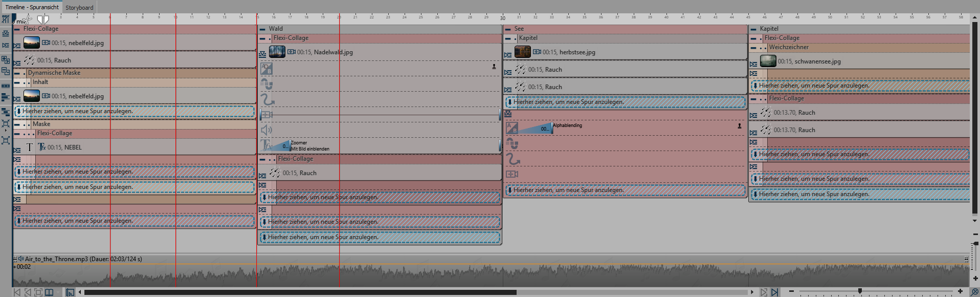Open the motion path icon in See chapter
The image size is (980, 297).
click(x=513, y=160)
